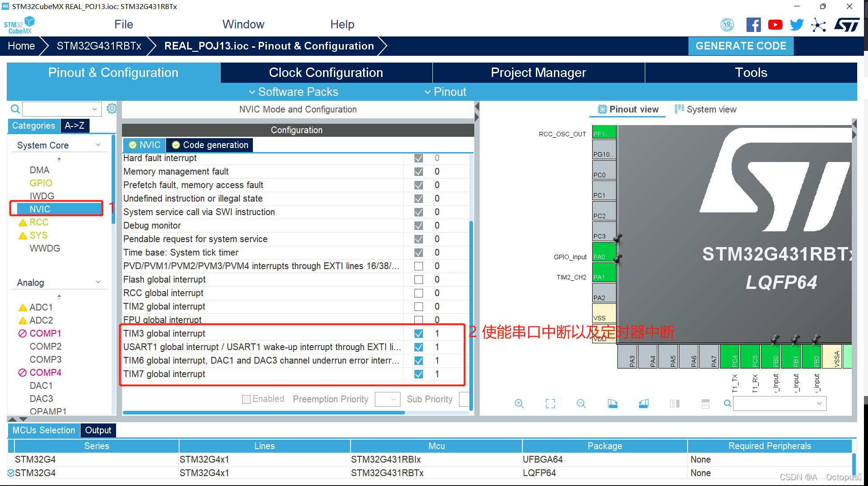
Task: Open the Twitter bird icon link
Action: [x=796, y=25]
